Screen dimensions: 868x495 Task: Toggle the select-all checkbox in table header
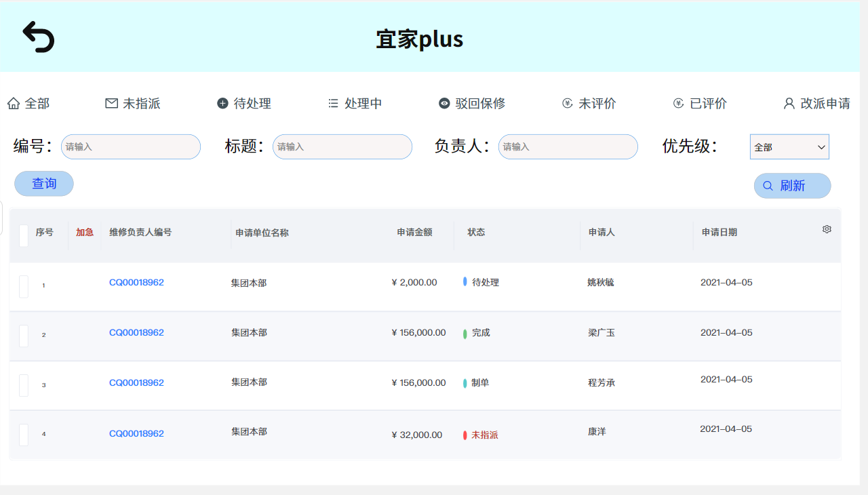point(24,236)
